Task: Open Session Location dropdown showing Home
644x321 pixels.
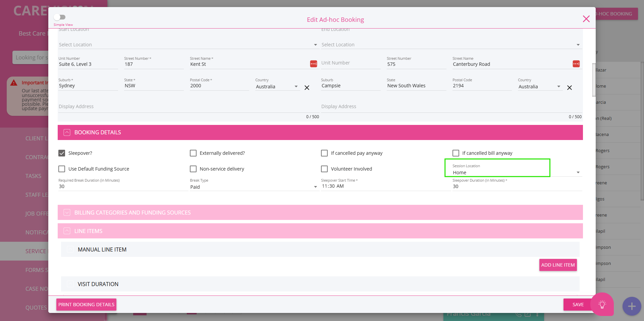Action: click(517, 173)
